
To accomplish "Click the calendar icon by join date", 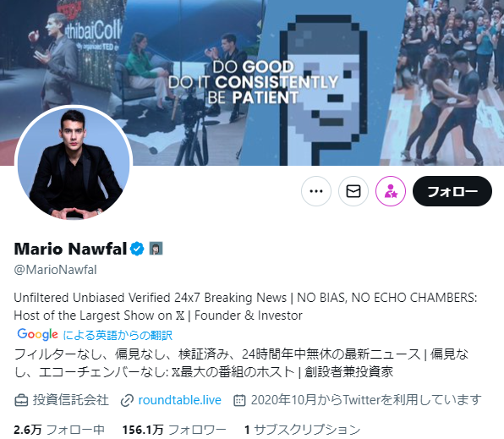I will (239, 400).
